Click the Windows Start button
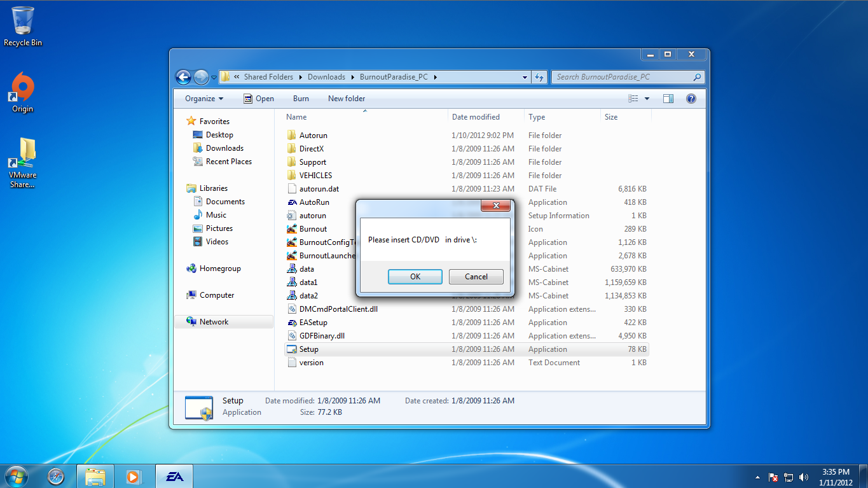This screenshot has width=868, height=488. [x=15, y=476]
